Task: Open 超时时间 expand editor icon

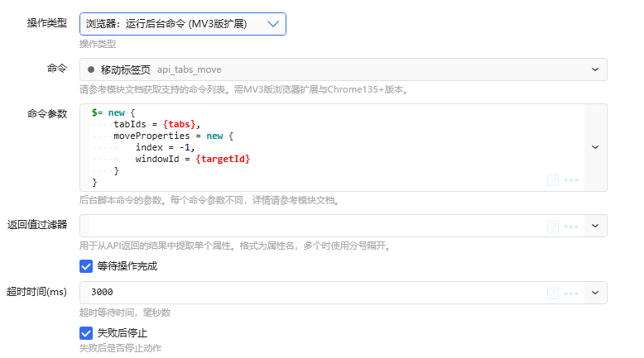Action: pyautogui.click(x=553, y=294)
